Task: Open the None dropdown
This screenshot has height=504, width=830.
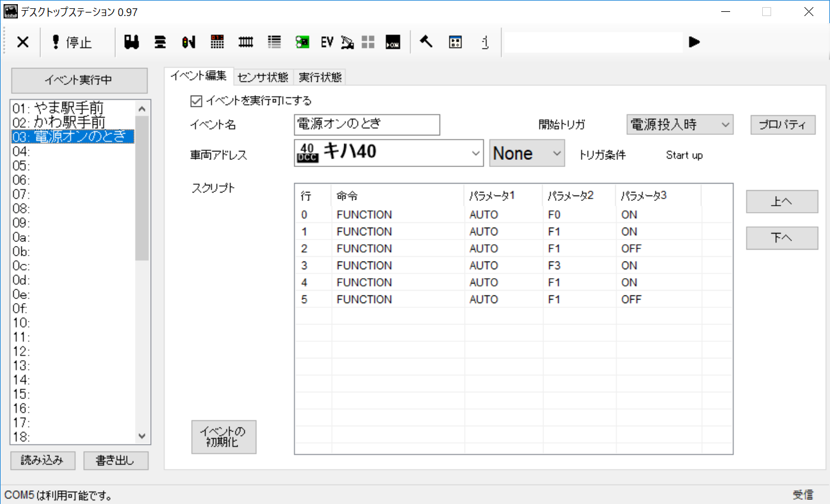Action: tap(527, 153)
